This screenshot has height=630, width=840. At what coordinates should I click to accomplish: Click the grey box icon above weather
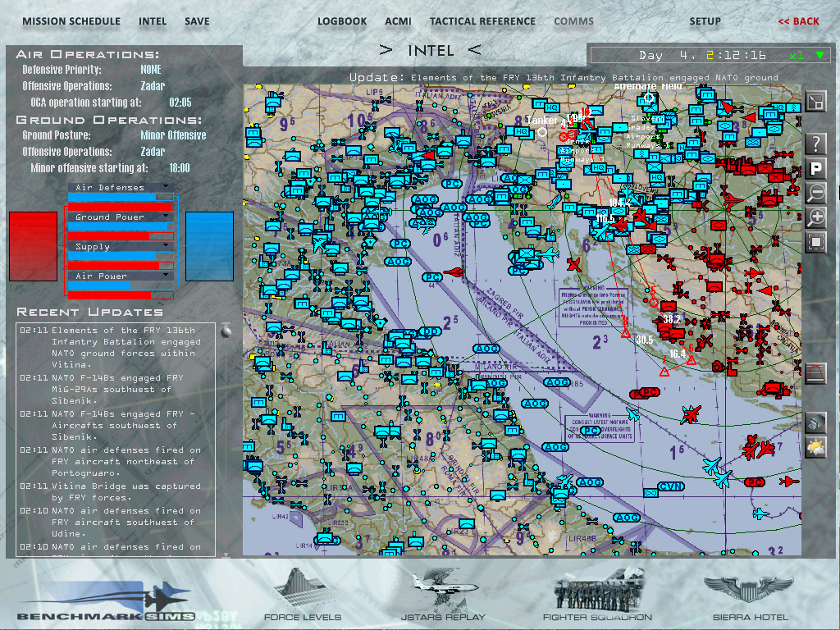(816, 422)
